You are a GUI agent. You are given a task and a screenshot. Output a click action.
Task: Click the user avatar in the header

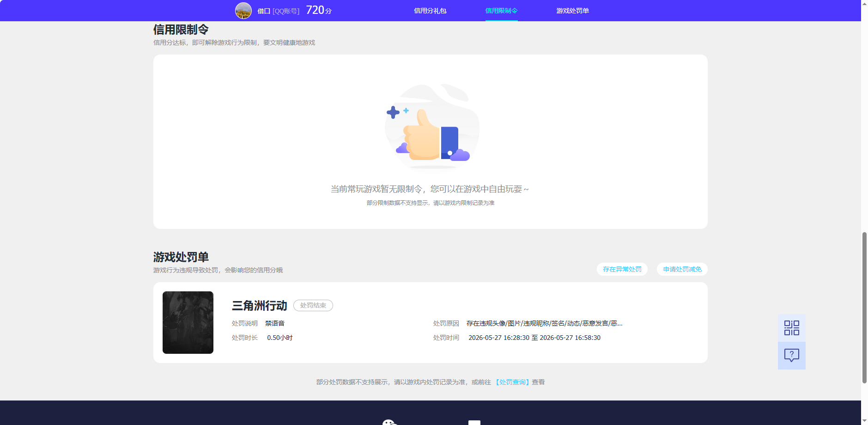pos(243,11)
